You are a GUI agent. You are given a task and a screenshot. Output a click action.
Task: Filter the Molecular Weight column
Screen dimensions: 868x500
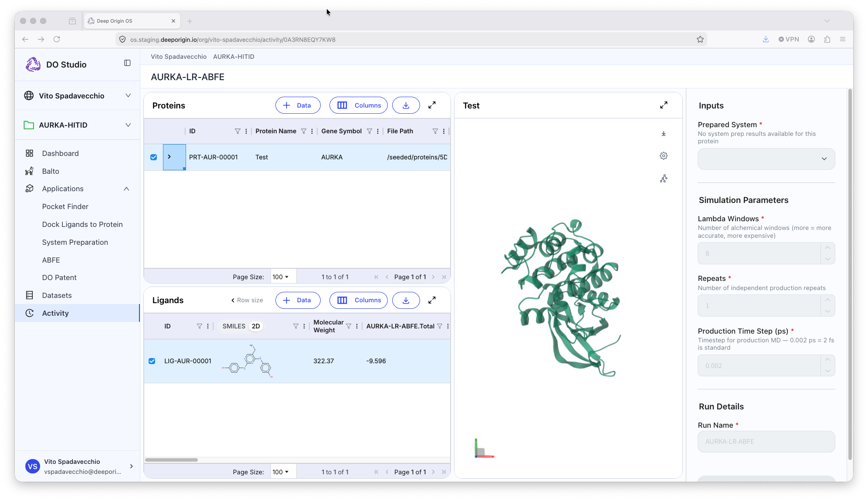point(349,326)
